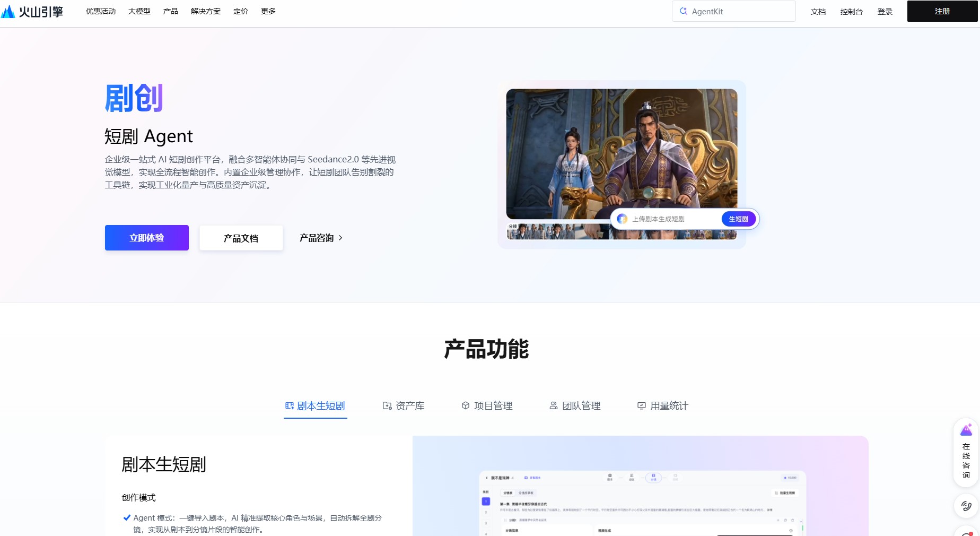Click the 登录 link
The image size is (980, 536).
click(885, 12)
